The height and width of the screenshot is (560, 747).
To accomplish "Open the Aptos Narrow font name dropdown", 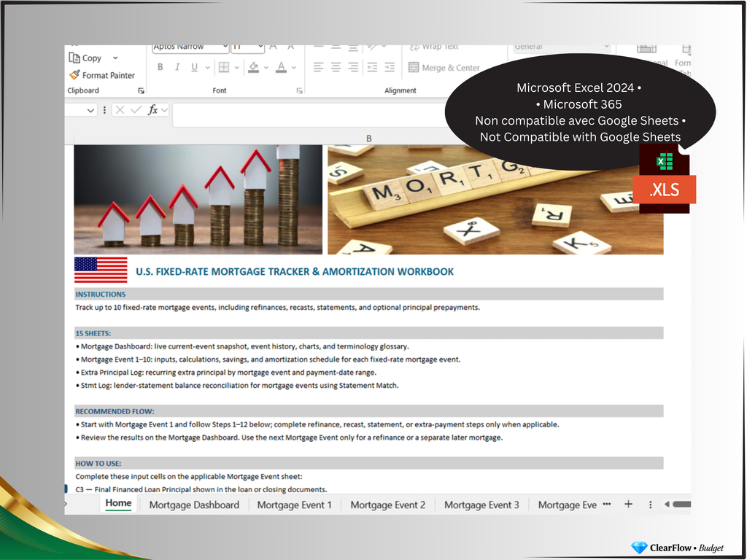I will [x=225, y=47].
